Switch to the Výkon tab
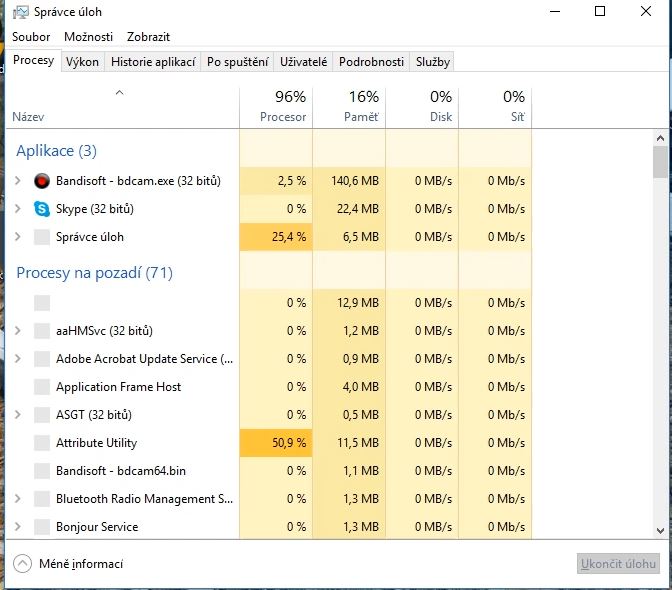This screenshot has width=672, height=590. 82,62
